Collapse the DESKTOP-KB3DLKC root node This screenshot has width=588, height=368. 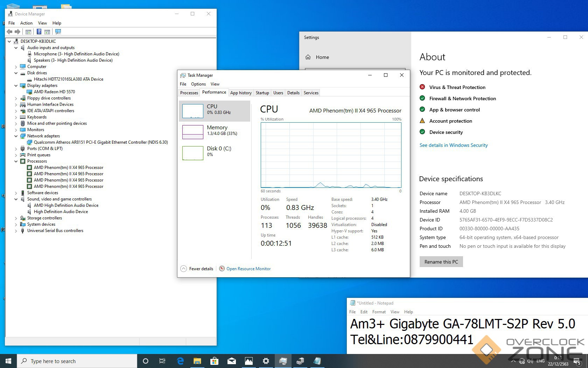pos(9,41)
